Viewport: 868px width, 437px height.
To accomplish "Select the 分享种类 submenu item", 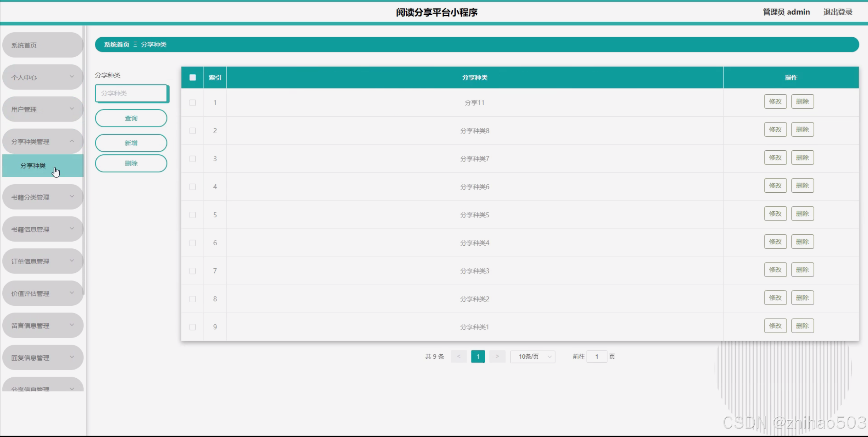I will [x=33, y=166].
